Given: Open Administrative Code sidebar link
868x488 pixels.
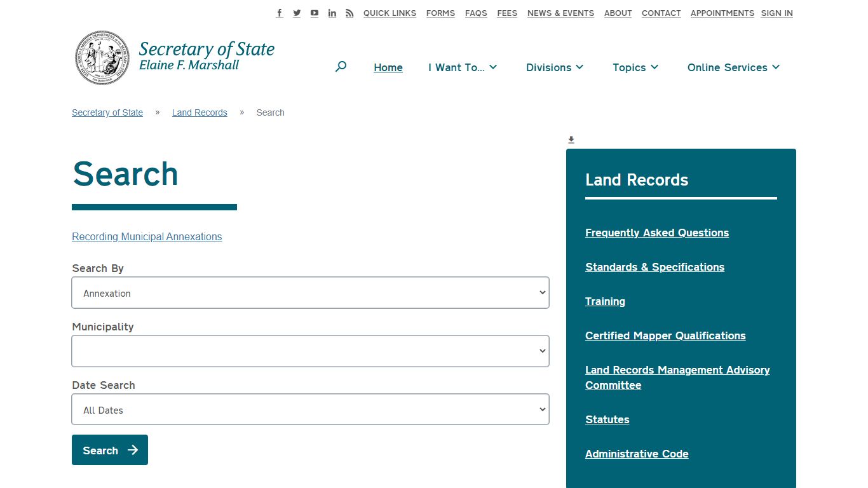Looking at the screenshot, I should click(637, 454).
